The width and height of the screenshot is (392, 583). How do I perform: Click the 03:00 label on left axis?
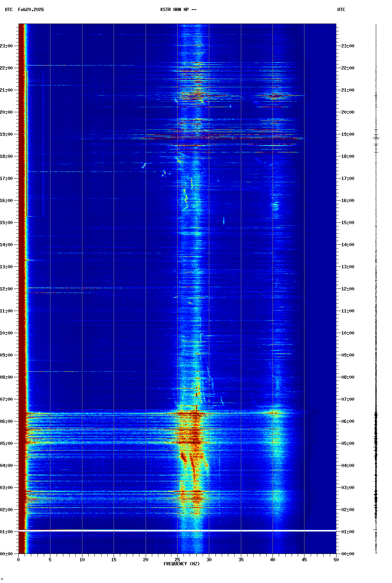pos(7,488)
